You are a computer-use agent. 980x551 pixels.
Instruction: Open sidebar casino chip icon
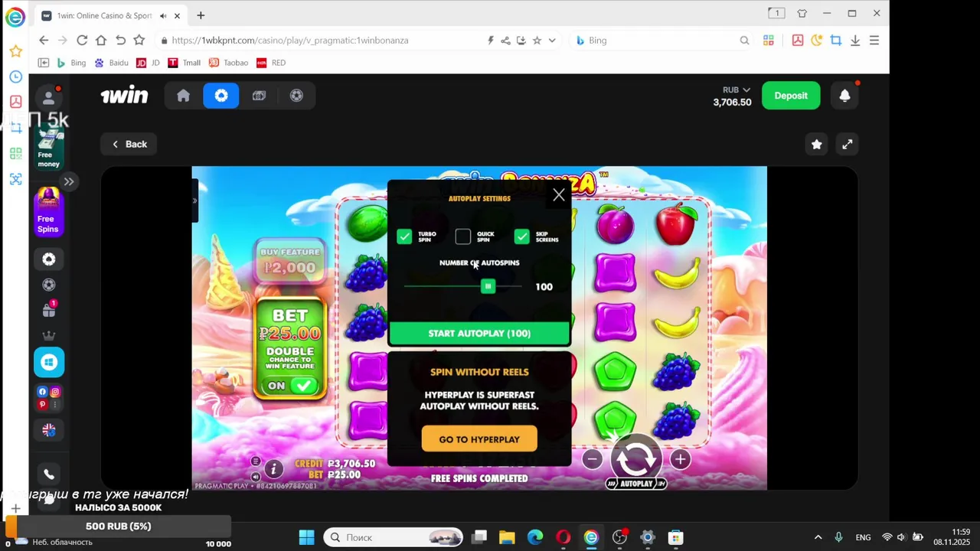(49, 259)
